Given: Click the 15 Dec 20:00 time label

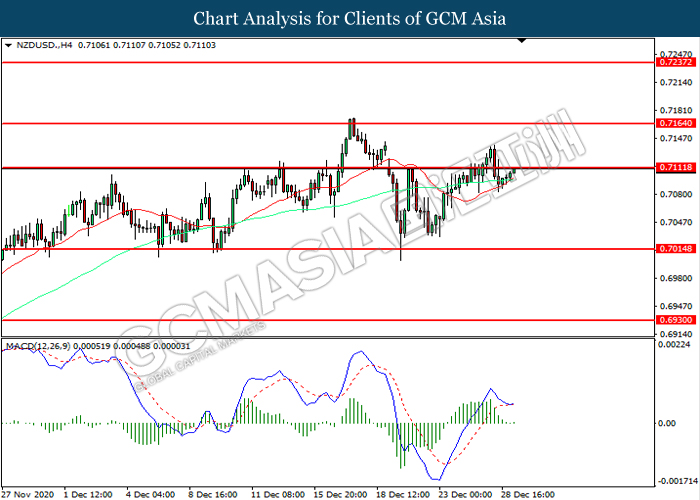Looking at the screenshot, I should tap(340, 495).
